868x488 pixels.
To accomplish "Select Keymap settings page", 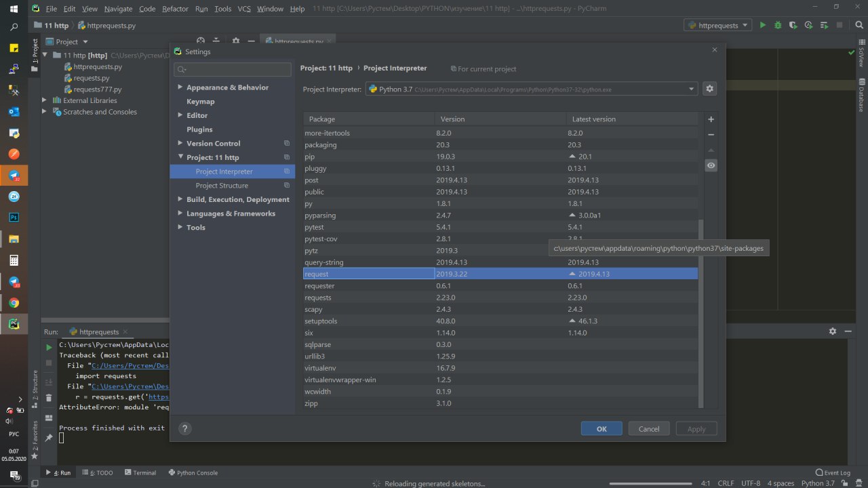I will click(x=201, y=102).
